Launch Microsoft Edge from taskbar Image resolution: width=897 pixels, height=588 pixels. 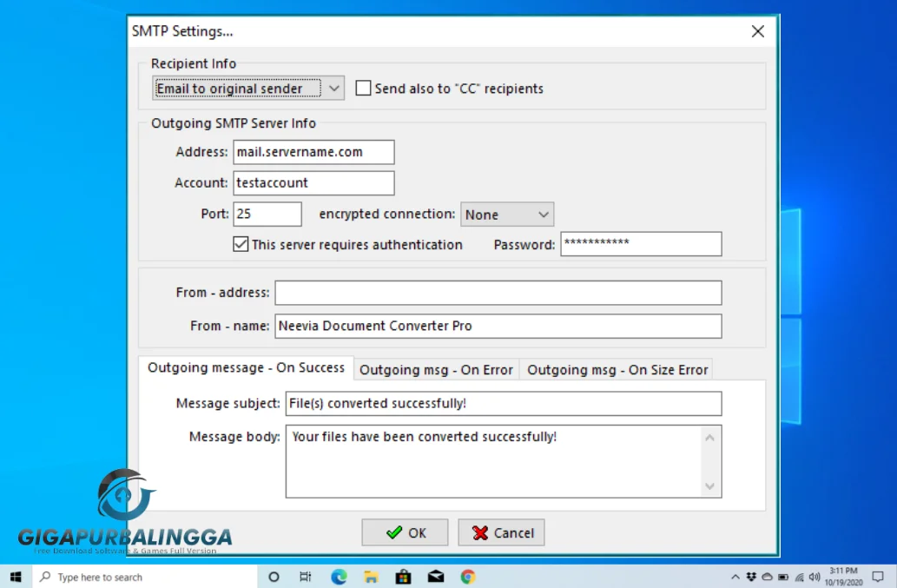(339, 577)
